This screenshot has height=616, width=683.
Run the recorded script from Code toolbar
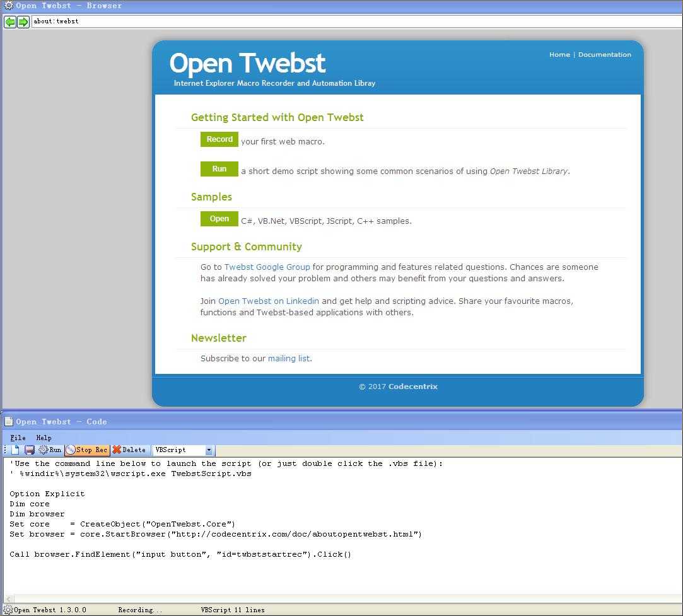tap(50, 450)
